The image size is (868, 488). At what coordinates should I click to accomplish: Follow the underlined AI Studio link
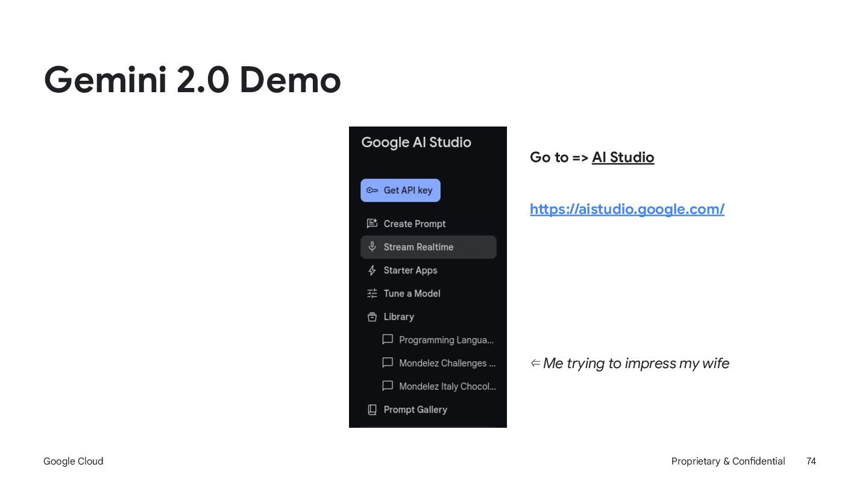tap(623, 157)
